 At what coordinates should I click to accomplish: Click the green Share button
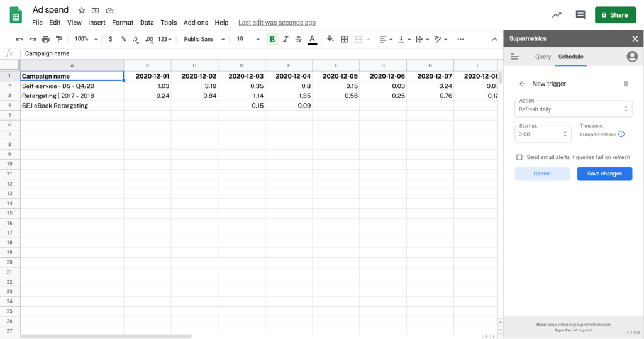tap(615, 14)
